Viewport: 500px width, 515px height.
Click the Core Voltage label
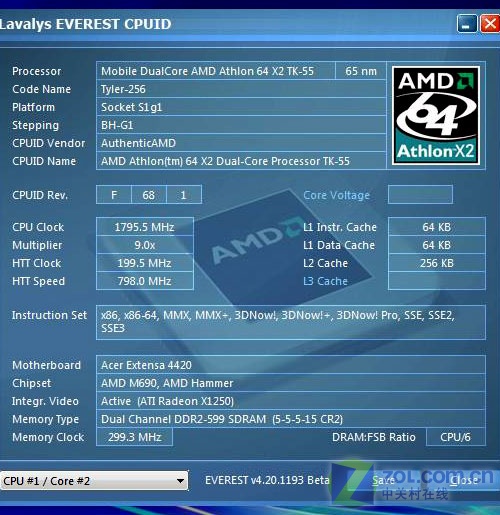[336, 195]
